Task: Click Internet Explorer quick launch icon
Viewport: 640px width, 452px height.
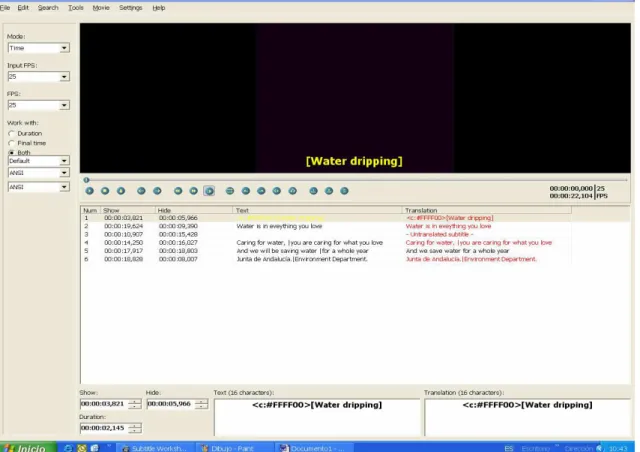Action: (x=68, y=448)
